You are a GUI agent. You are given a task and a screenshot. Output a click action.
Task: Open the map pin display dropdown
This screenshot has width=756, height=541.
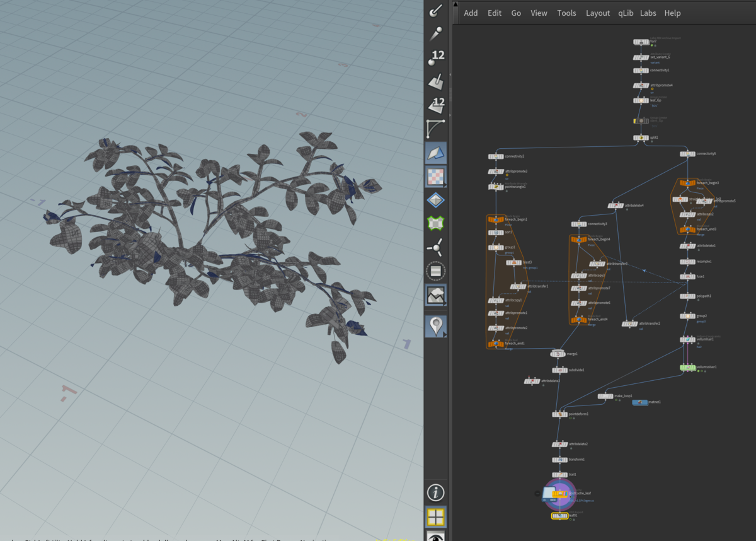435,326
